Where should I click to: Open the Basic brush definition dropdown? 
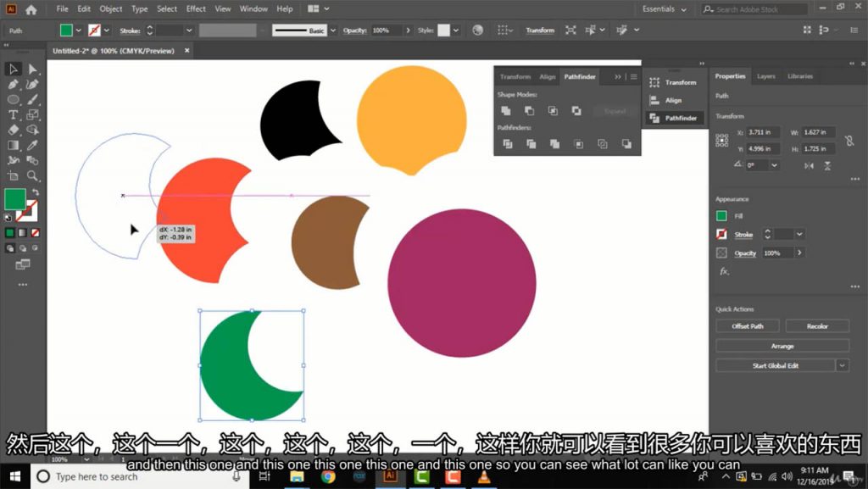coord(333,31)
